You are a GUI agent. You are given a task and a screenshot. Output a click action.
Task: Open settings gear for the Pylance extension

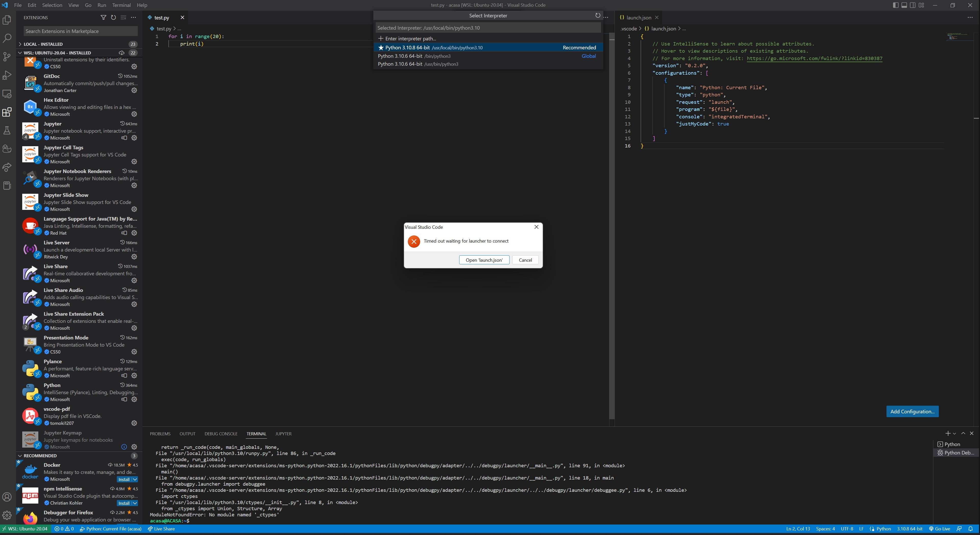pos(134,375)
